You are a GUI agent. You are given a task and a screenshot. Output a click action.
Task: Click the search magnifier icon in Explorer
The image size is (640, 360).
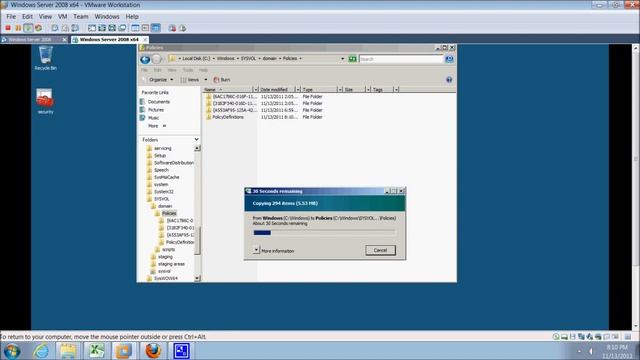tap(449, 59)
